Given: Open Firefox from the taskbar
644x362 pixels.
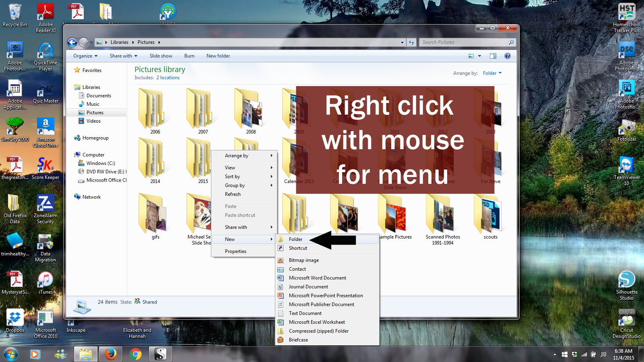Looking at the screenshot, I should 110,354.
